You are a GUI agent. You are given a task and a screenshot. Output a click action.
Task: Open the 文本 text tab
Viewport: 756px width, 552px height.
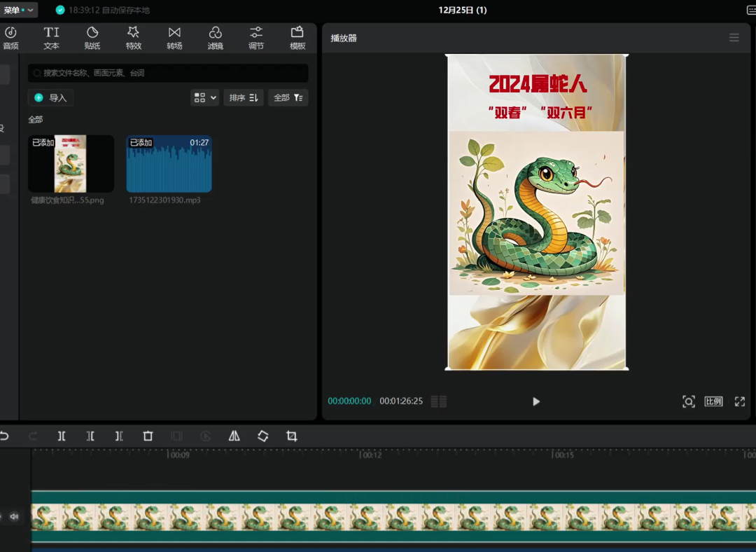[x=52, y=38]
